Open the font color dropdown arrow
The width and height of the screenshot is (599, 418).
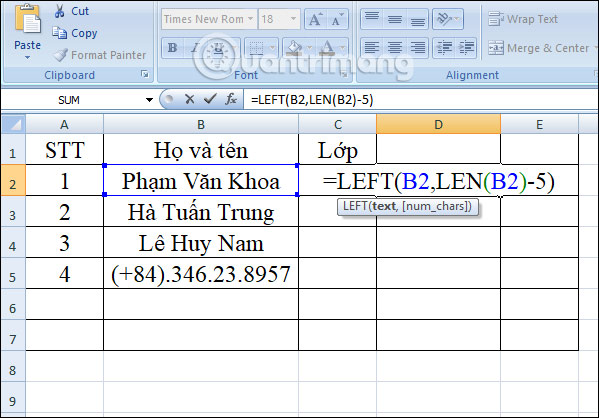[343, 48]
